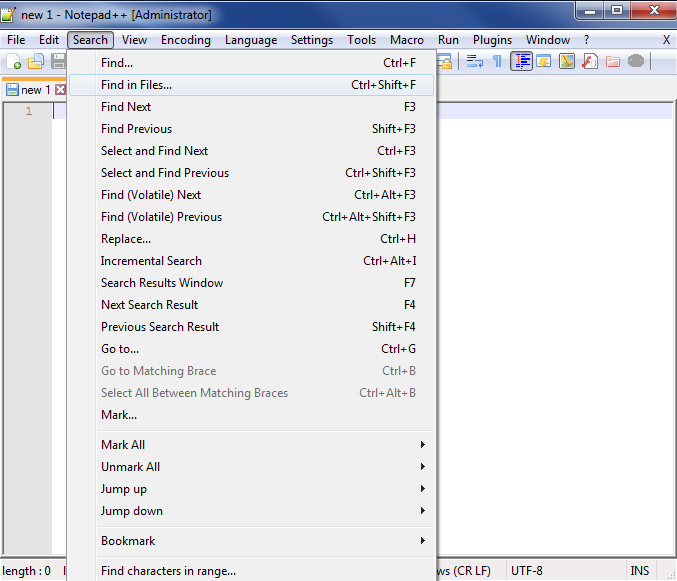Image resolution: width=677 pixels, height=581 pixels.
Task: Expand the Mark All submenu arrow
Action: click(x=423, y=445)
